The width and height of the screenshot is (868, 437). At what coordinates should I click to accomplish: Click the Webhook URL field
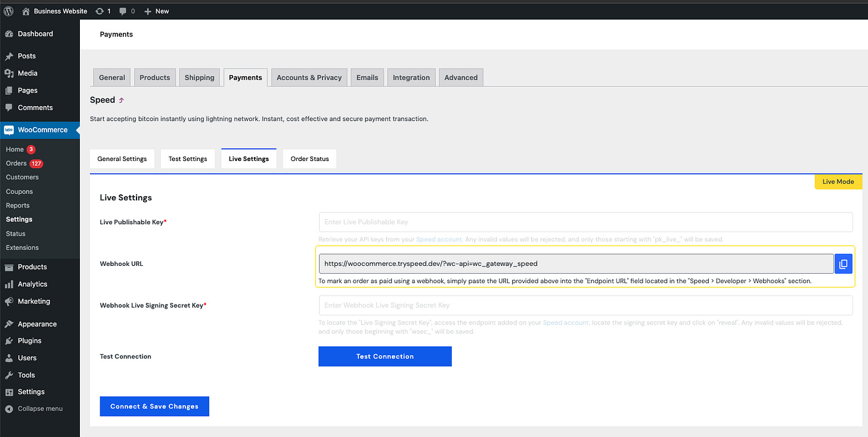pos(576,264)
